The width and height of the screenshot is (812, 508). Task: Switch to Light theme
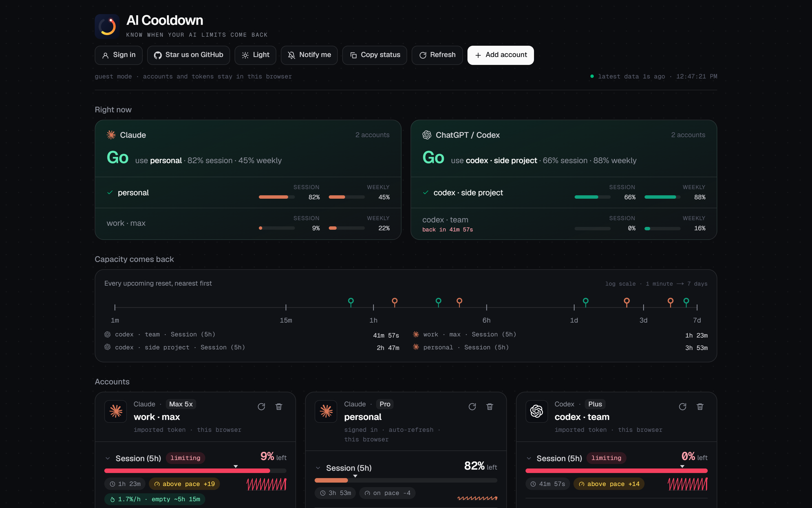pos(255,55)
